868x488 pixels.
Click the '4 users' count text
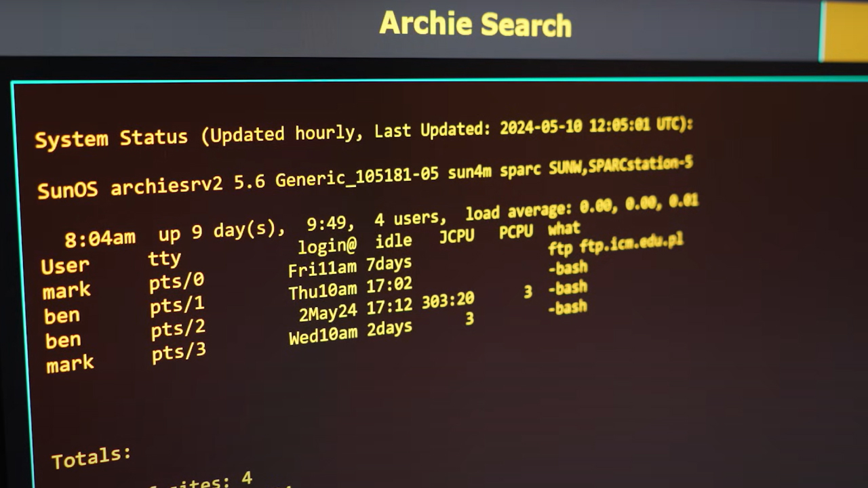click(410, 219)
